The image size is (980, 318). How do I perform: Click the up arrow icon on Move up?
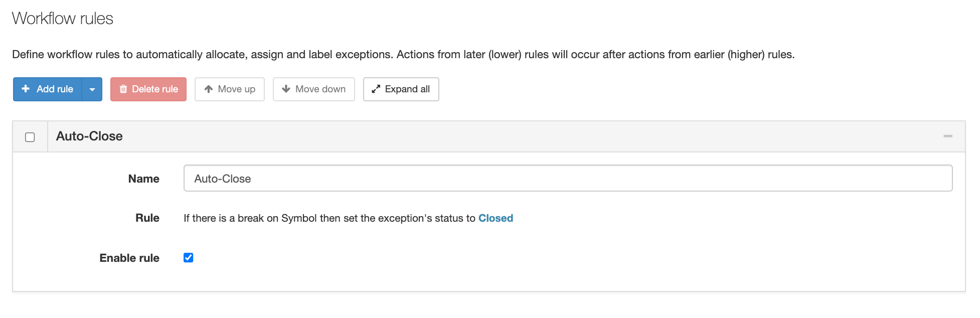209,89
